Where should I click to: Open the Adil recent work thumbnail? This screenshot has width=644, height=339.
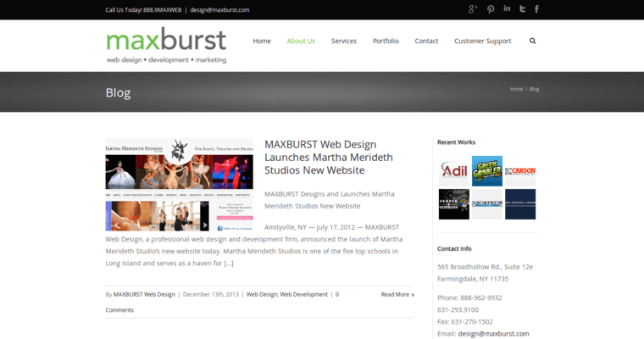pos(452,171)
